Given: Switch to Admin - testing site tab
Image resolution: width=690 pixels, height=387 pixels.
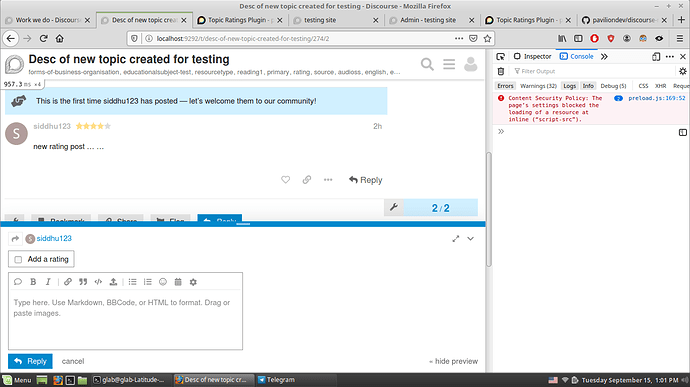Looking at the screenshot, I should pyautogui.click(x=432, y=20).
